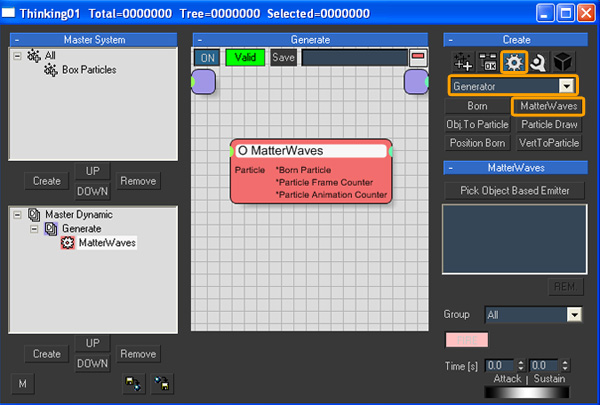Click Remove under Master Dynamic list

click(138, 354)
